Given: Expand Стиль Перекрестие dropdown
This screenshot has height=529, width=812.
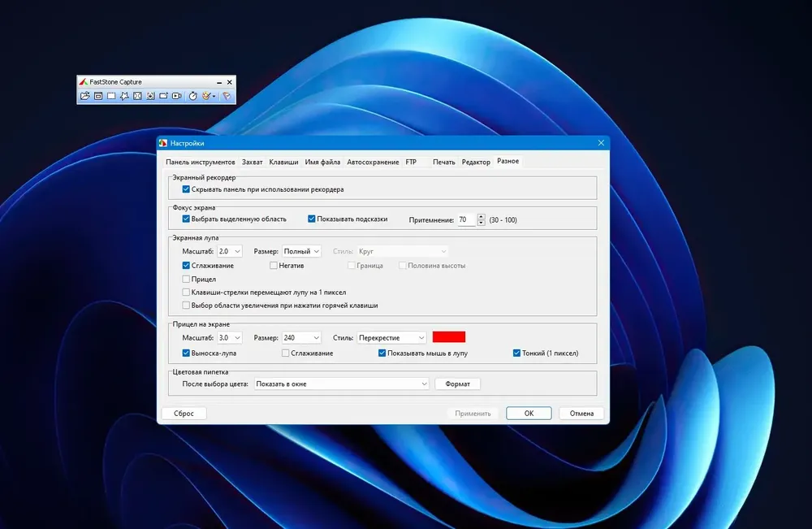Looking at the screenshot, I should point(391,337).
